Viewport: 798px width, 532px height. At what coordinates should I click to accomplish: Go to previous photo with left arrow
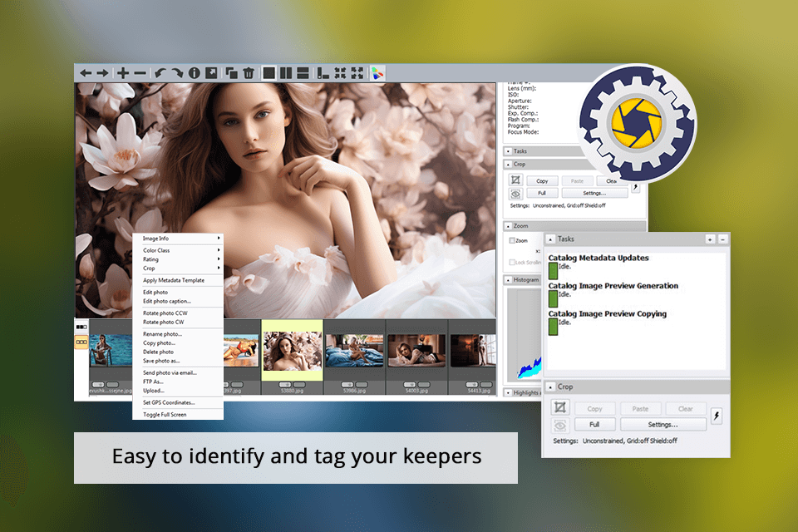tap(86, 73)
